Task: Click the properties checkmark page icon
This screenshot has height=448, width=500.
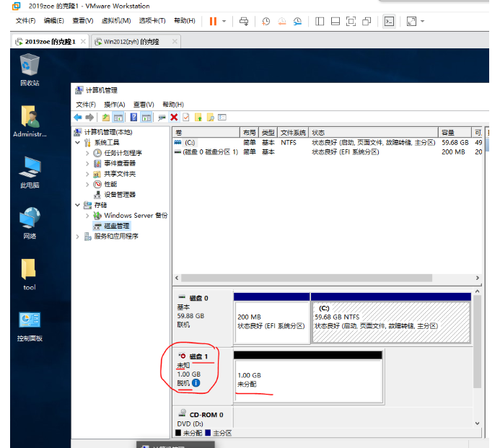Action: coord(186,118)
